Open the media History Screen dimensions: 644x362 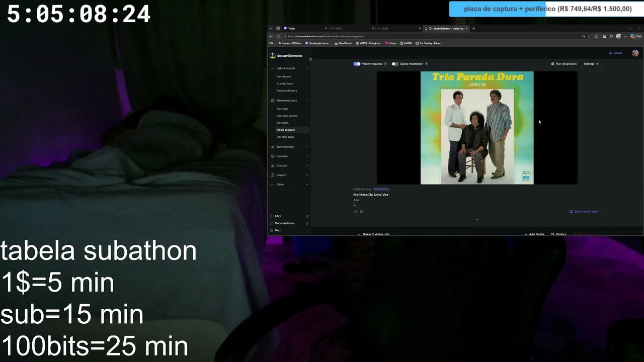pos(558,234)
